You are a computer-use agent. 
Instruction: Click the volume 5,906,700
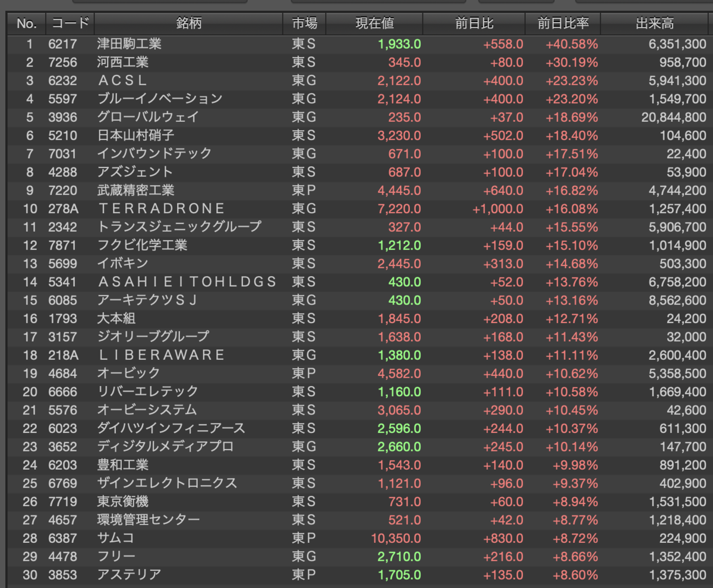[677, 227]
